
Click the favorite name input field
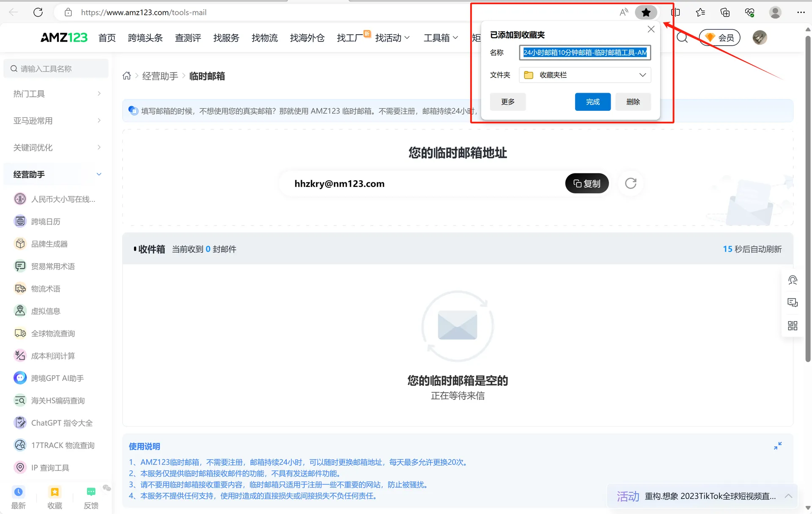coord(585,52)
